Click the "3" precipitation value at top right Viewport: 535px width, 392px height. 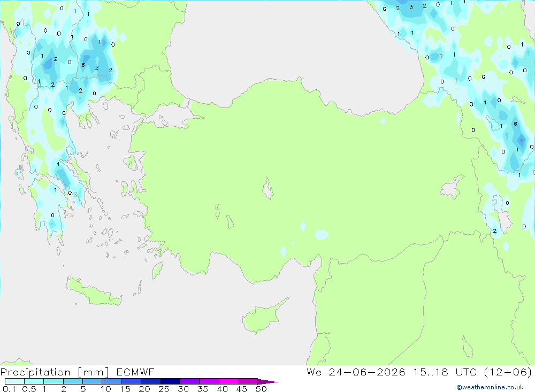point(411,7)
